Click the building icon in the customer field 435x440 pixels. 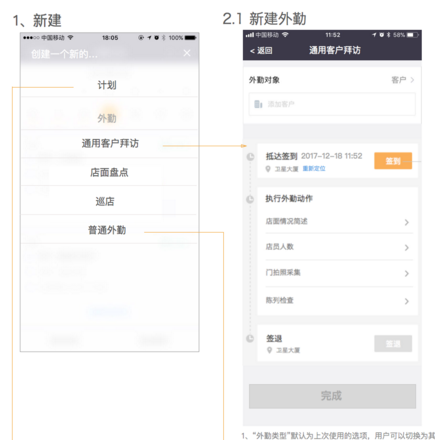coord(258,104)
